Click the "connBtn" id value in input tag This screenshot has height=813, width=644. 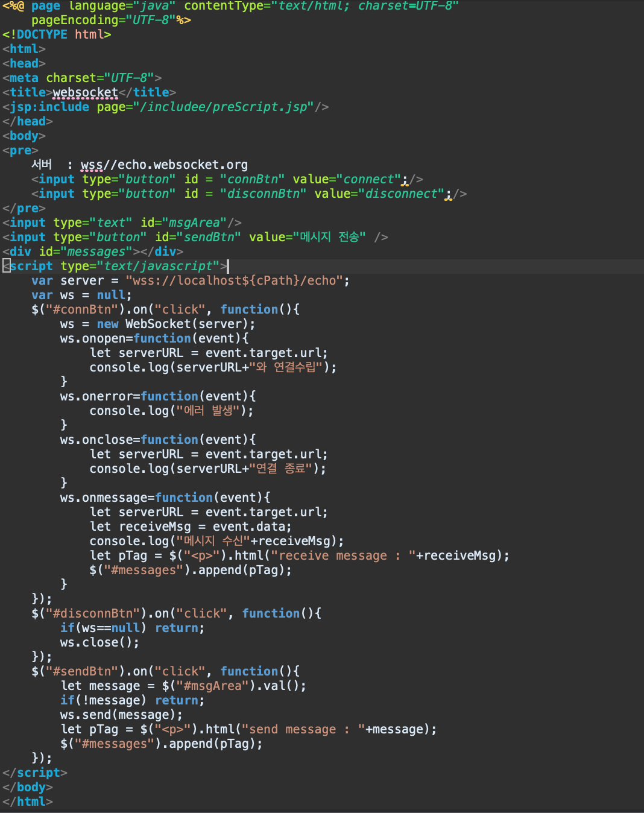click(253, 179)
